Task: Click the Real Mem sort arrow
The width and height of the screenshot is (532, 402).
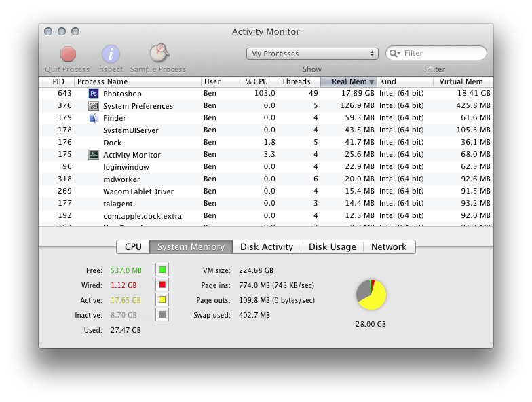Action: [372, 81]
